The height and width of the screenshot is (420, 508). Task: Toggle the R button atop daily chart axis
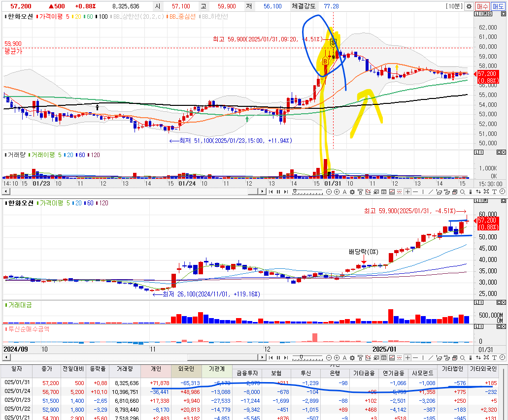pyautogui.click(x=485, y=201)
